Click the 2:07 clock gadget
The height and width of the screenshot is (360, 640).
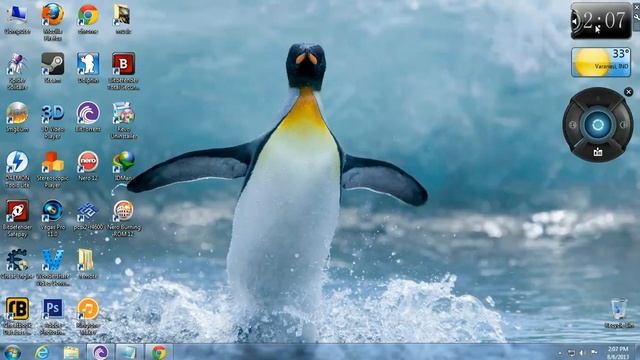601,20
